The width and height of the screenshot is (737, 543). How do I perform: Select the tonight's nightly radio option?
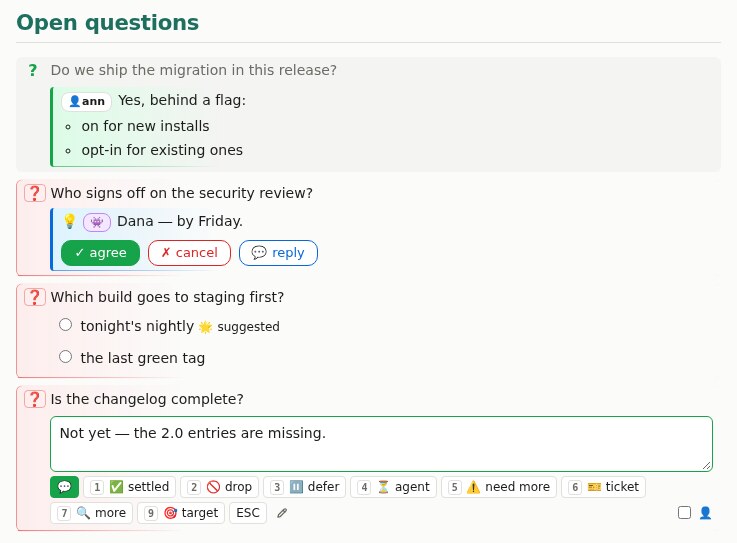click(x=65, y=325)
